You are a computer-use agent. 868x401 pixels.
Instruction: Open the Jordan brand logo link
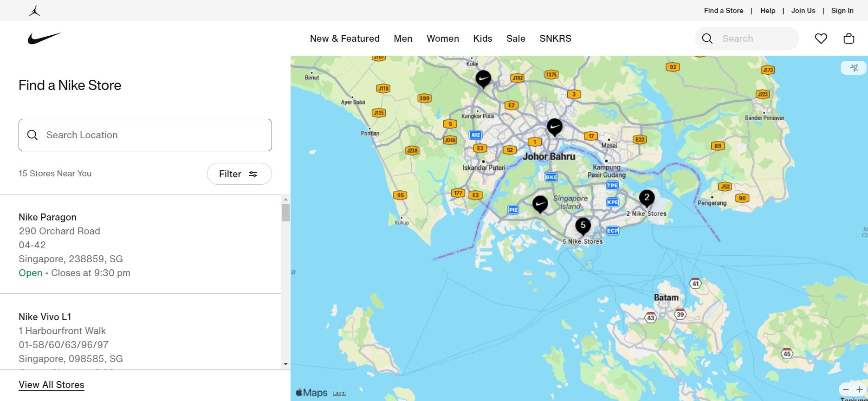pyautogui.click(x=35, y=11)
